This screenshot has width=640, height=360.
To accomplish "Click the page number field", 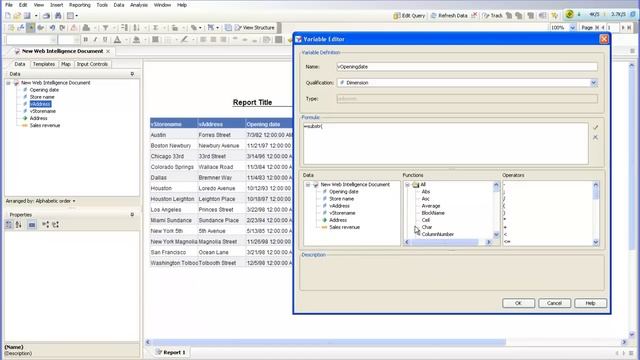I will [612, 28].
